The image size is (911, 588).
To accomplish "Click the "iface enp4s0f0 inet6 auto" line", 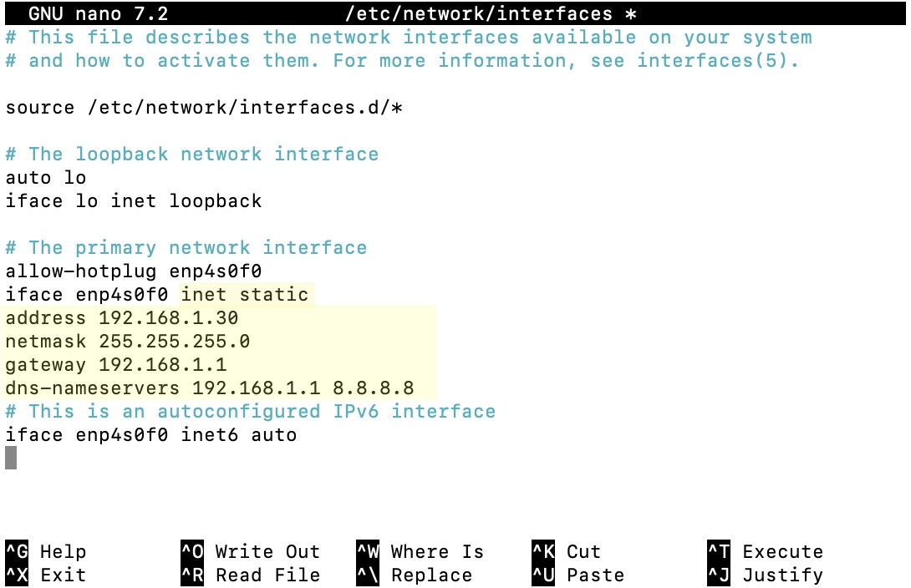I will pyautogui.click(x=151, y=434).
